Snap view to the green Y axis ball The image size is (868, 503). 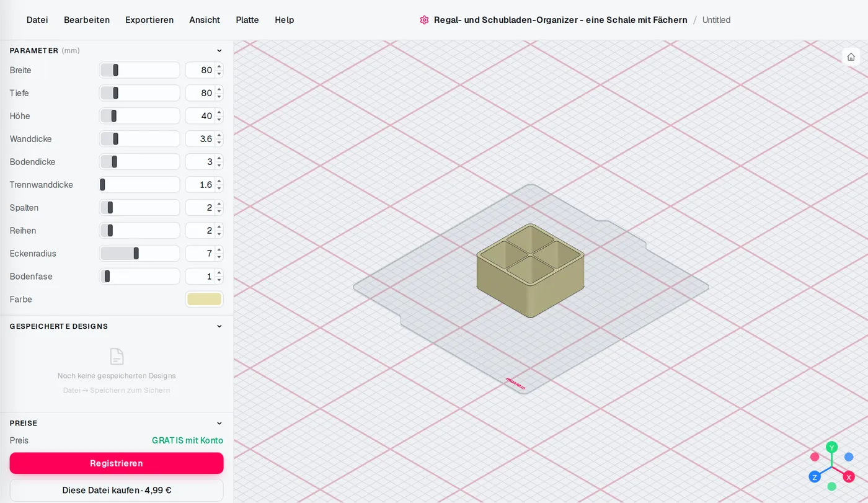click(832, 447)
